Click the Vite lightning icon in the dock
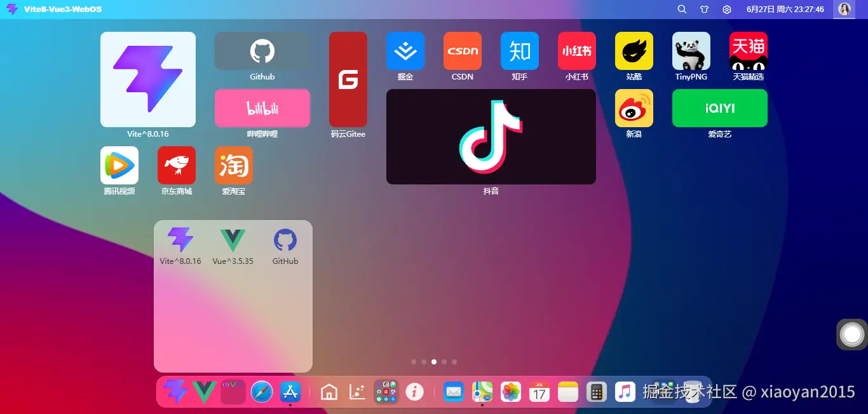Viewport: 868px width, 414px height. click(x=175, y=392)
